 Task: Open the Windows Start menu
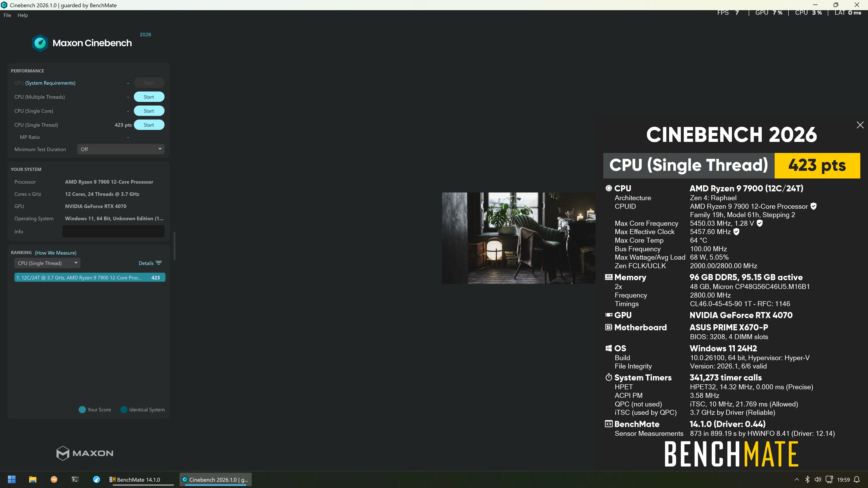click(x=12, y=479)
